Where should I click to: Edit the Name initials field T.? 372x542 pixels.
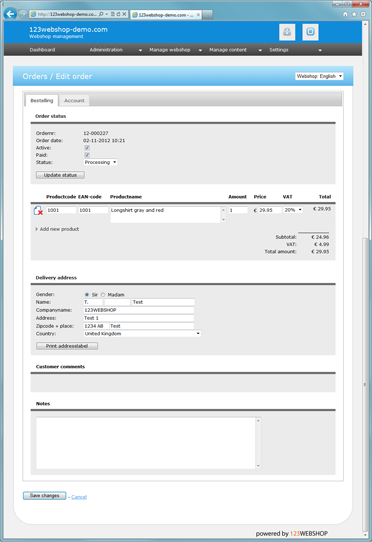point(93,302)
